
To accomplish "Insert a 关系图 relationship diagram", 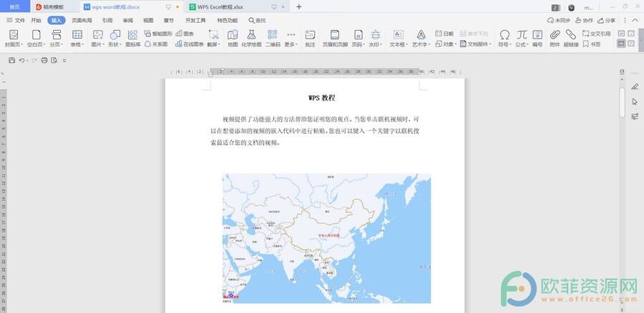I will 156,44.
